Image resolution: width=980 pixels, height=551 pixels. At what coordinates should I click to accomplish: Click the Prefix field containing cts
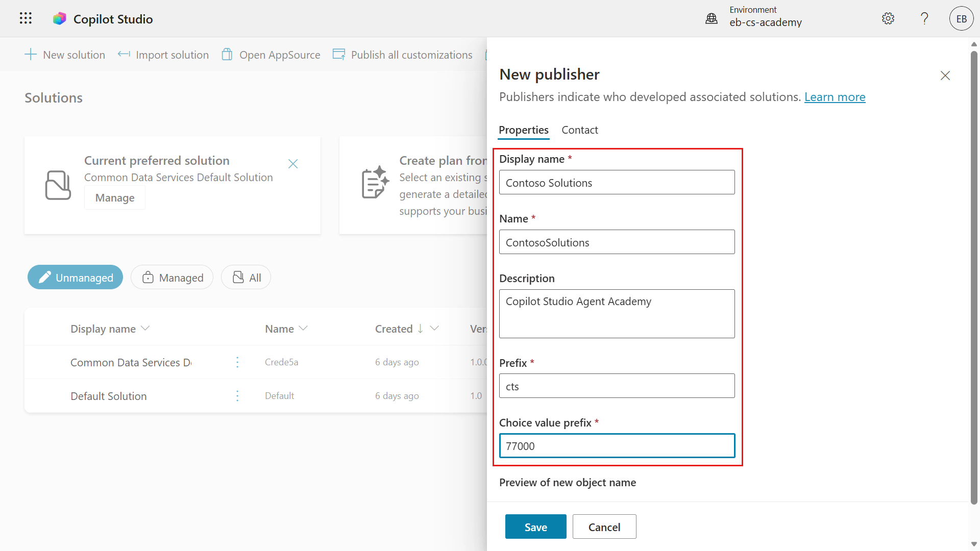point(617,386)
